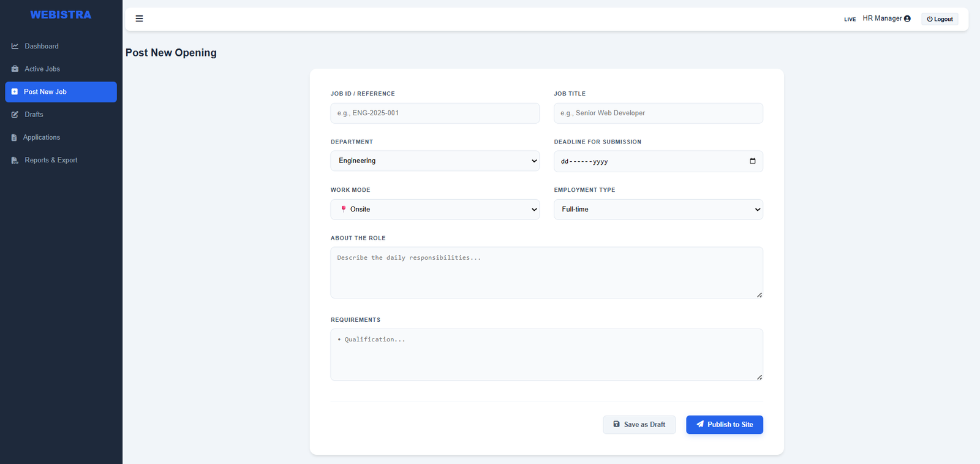This screenshot has height=464, width=980.
Task: Click the About the Role text area
Action: (x=546, y=273)
